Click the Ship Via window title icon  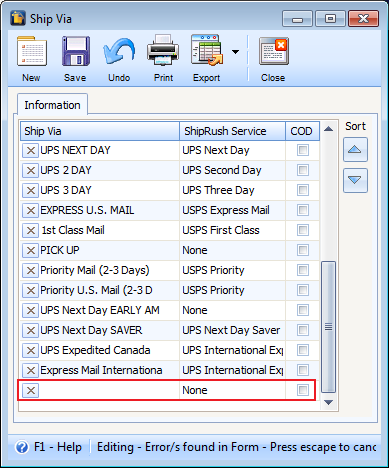pyautogui.click(x=18, y=18)
